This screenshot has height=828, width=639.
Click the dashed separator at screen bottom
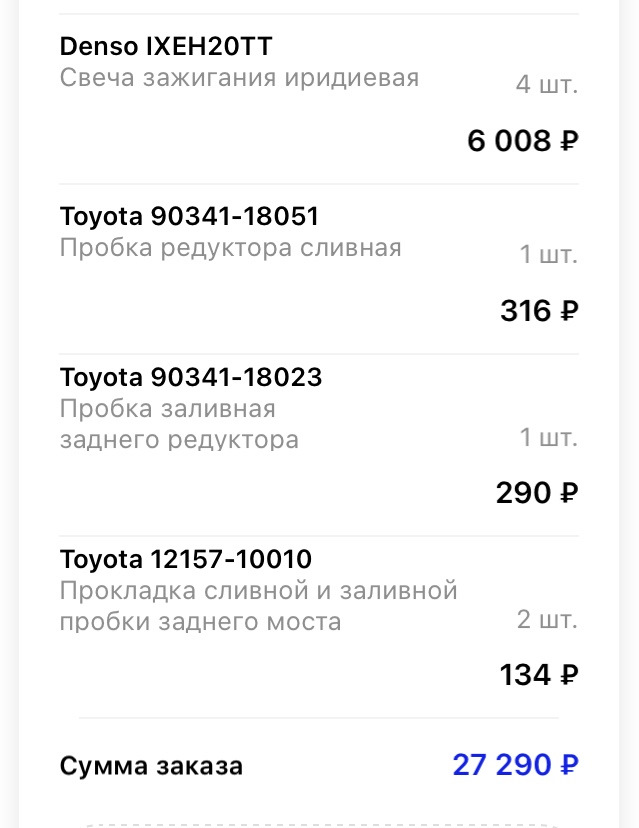click(x=320, y=824)
